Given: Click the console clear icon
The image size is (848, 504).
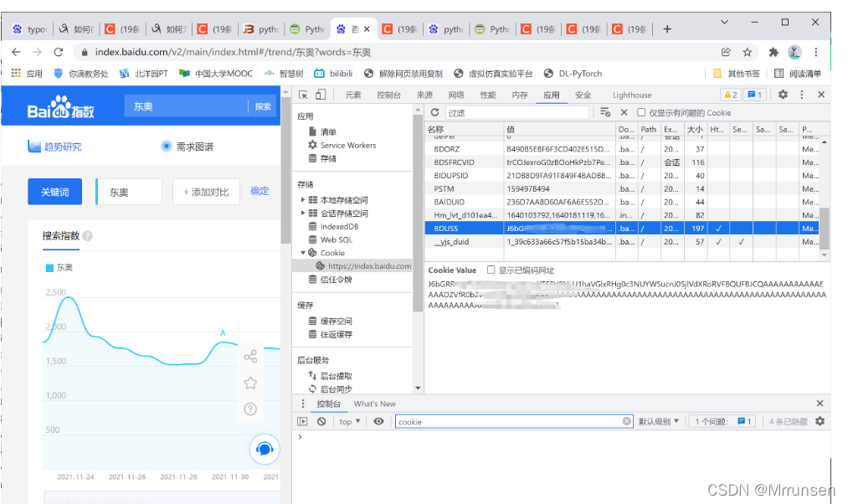Looking at the screenshot, I should coord(321,421).
